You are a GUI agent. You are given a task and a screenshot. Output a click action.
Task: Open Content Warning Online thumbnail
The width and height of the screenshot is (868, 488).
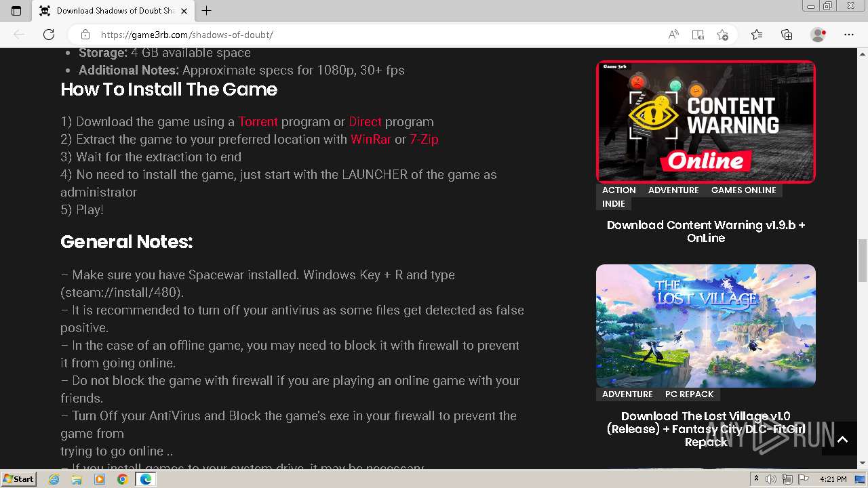pyautogui.click(x=706, y=122)
